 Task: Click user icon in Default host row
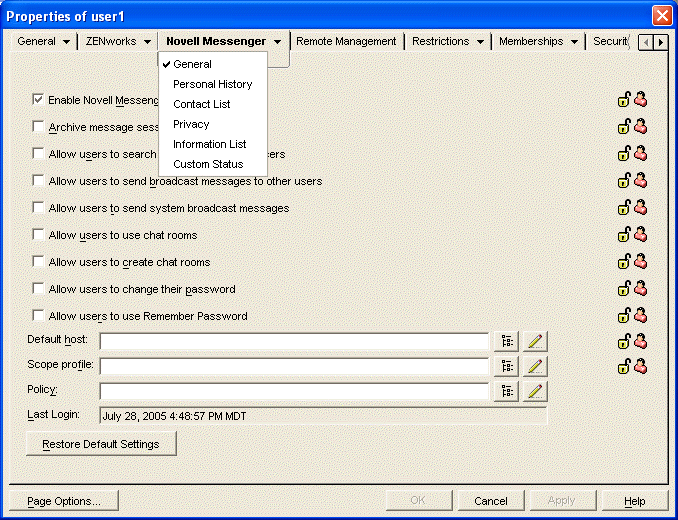(x=640, y=341)
